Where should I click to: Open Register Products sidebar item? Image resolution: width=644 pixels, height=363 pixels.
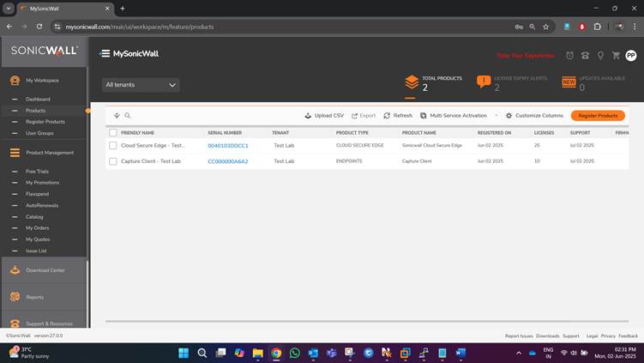[x=45, y=122]
